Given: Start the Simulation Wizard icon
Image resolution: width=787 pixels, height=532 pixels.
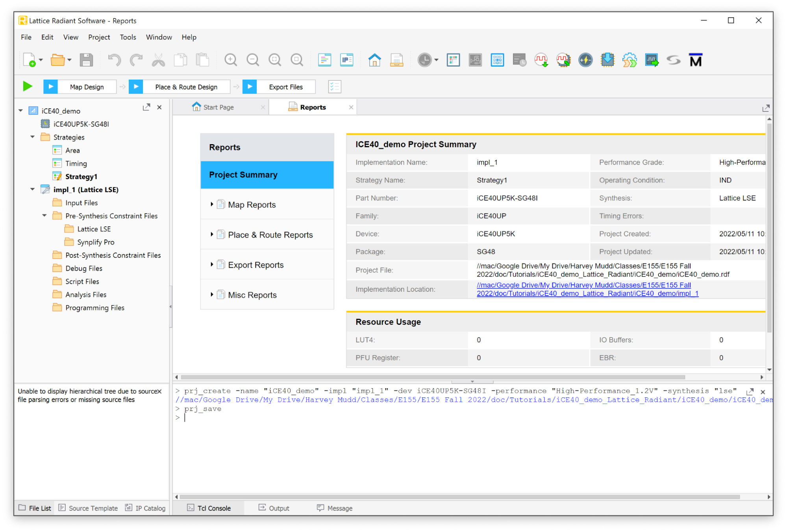Looking at the screenshot, I should coord(652,60).
